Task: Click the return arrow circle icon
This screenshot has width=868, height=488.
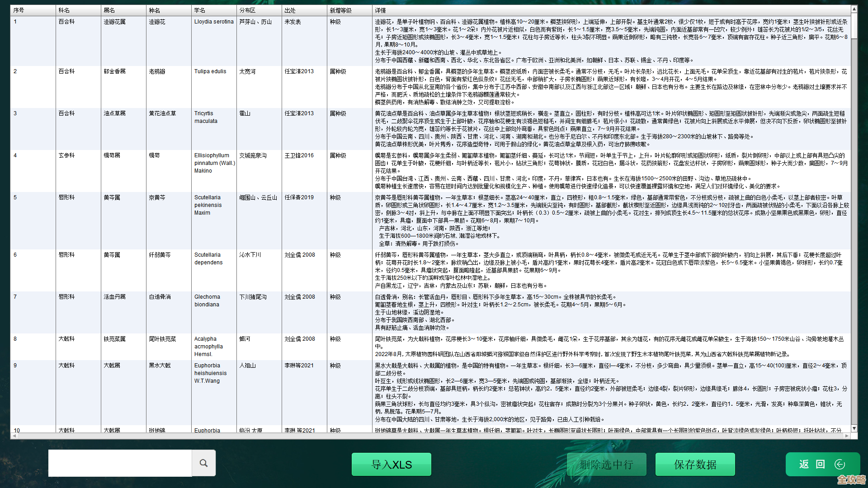Action: coord(840,465)
